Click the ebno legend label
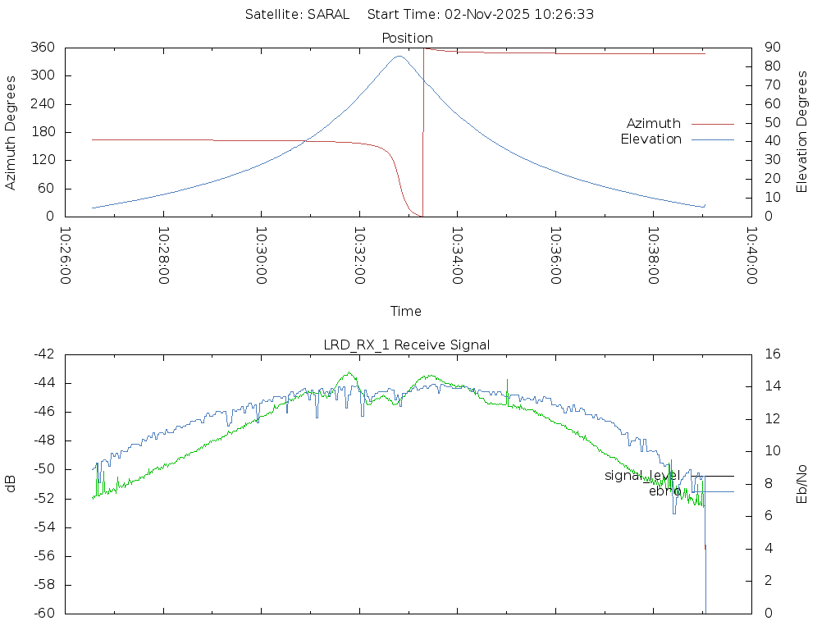This screenshot has height=630, width=840. click(x=664, y=491)
